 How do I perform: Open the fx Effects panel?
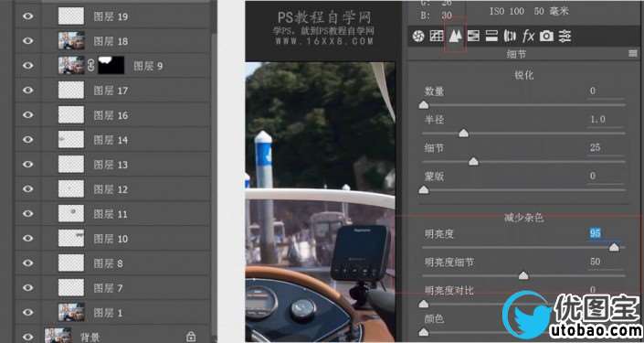[x=528, y=37]
